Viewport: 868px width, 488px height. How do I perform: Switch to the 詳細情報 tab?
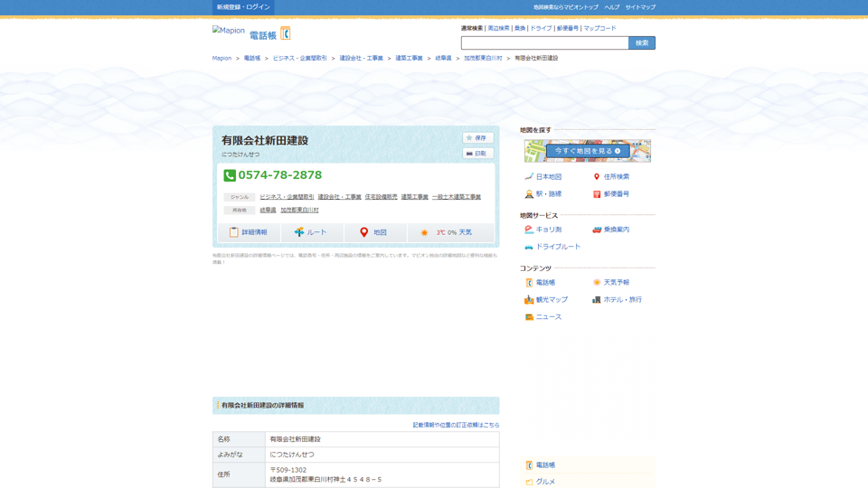248,232
